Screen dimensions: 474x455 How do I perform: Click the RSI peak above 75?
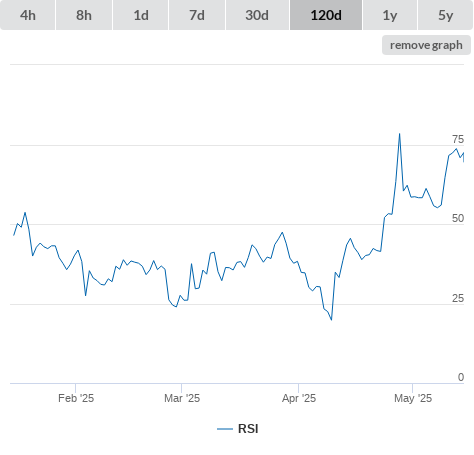(x=399, y=134)
